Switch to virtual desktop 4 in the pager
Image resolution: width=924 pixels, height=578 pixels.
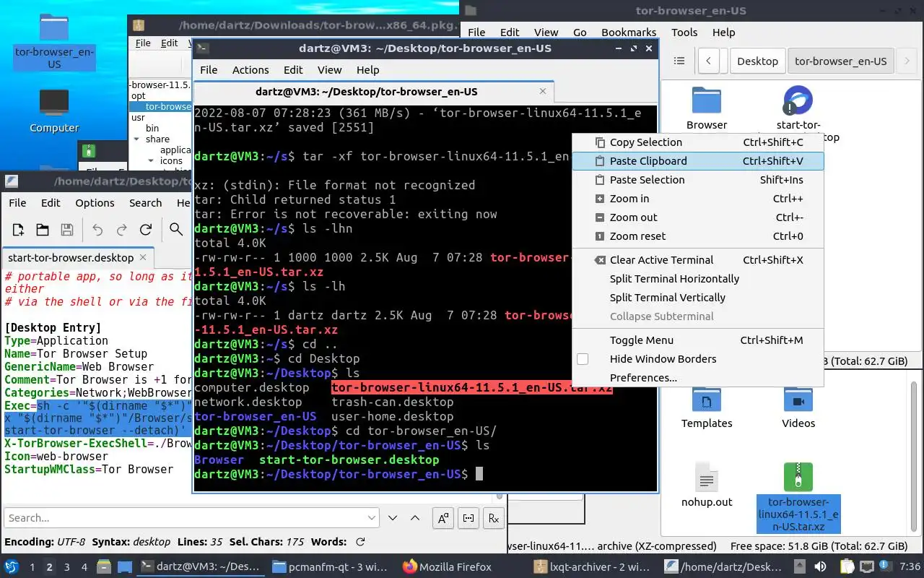point(84,567)
